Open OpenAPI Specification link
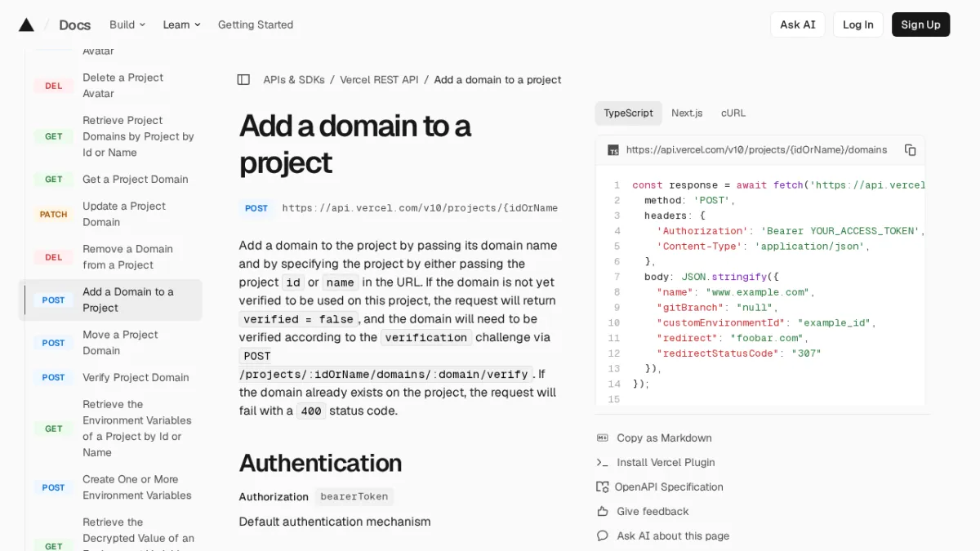Viewport: 980px width, 551px height. click(x=669, y=487)
